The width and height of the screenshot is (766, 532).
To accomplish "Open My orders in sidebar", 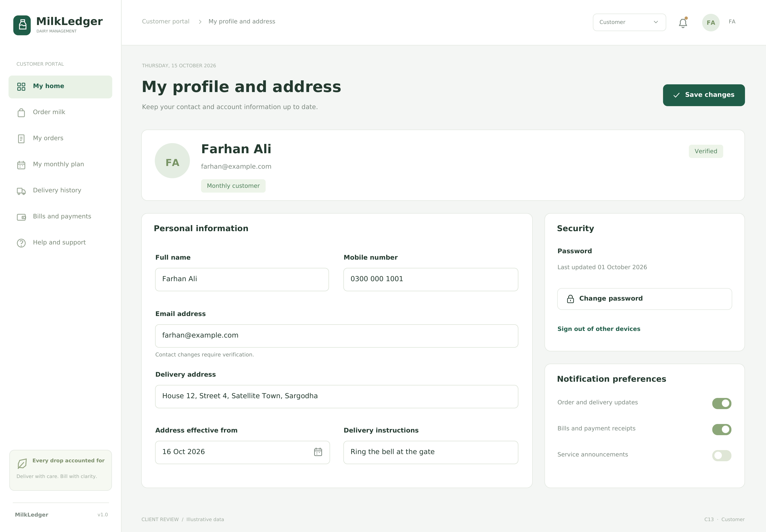I will (x=60, y=139).
